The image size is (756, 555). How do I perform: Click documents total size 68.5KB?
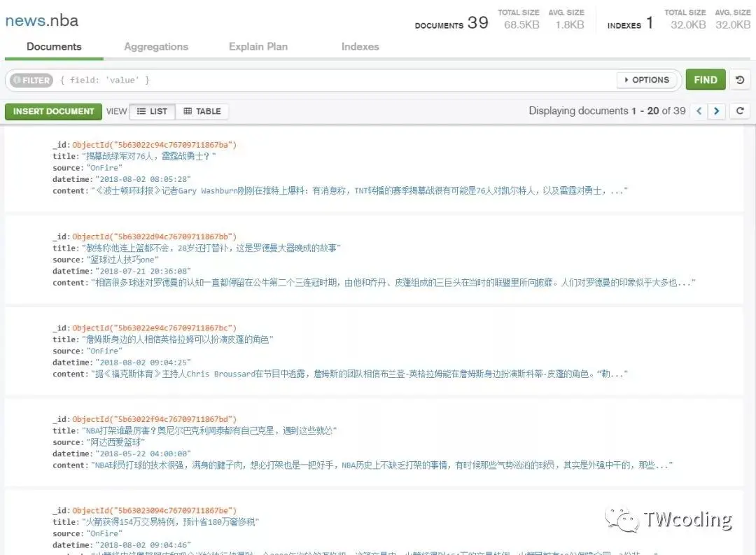coord(521,25)
